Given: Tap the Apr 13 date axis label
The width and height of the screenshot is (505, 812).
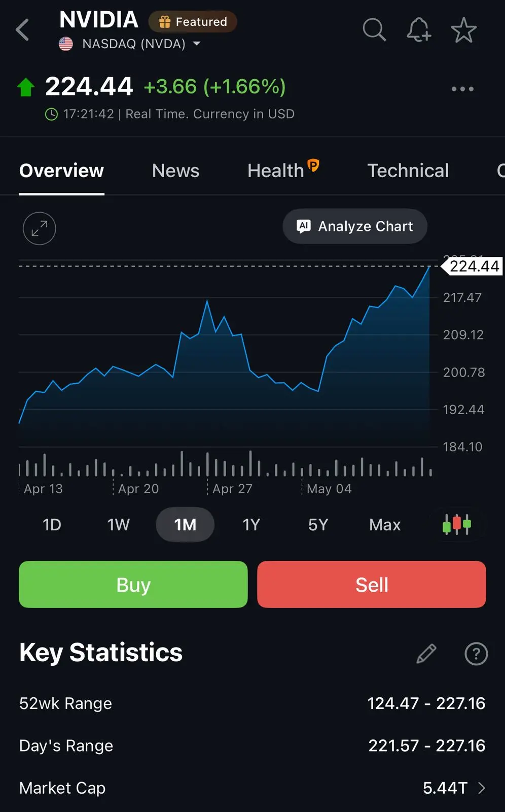Looking at the screenshot, I should (43, 489).
